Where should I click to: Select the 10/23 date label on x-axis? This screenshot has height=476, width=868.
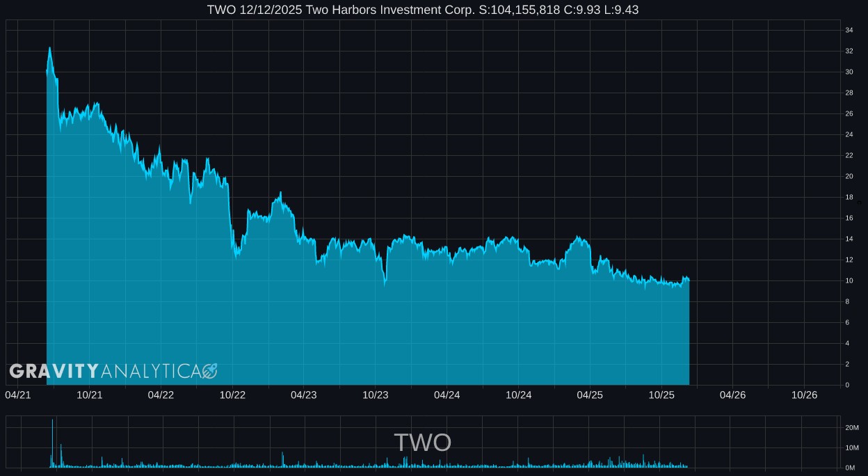376,395
